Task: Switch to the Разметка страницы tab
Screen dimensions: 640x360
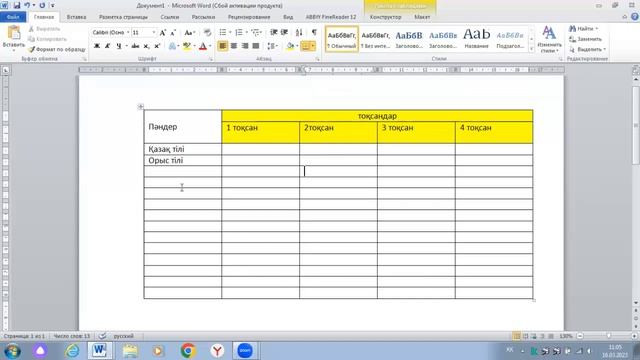Action: click(x=123, y=17)
